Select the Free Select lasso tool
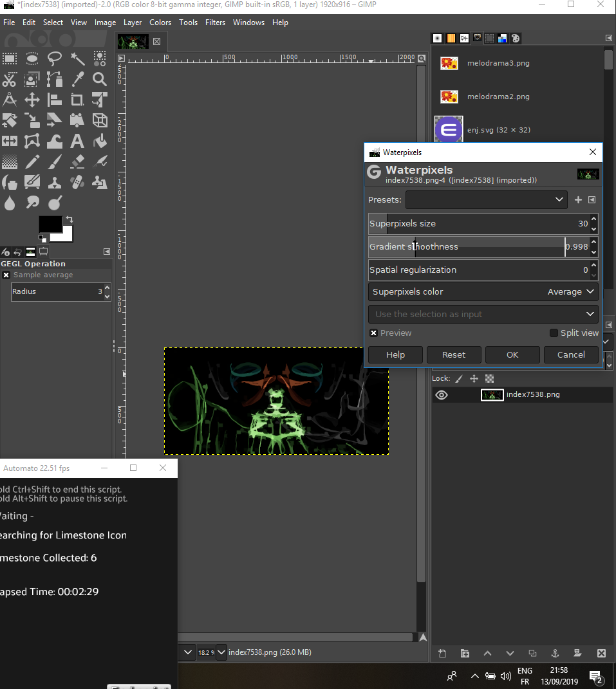Screen dimensions: 616x689 [x=55, y=58]
